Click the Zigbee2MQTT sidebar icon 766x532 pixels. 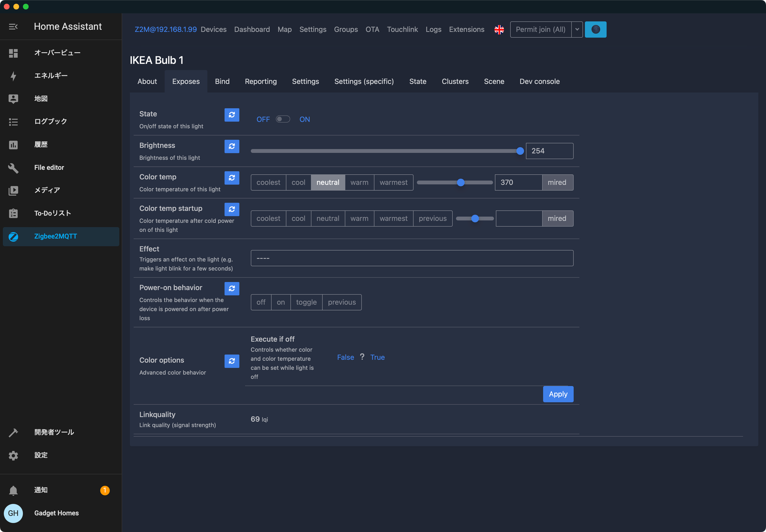13,237
